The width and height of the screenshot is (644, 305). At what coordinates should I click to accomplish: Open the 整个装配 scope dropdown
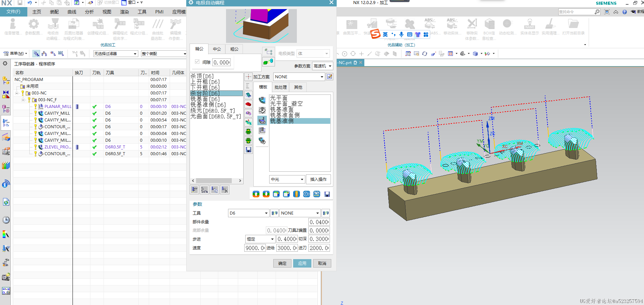pyautogui.click(x=164, y=54)
